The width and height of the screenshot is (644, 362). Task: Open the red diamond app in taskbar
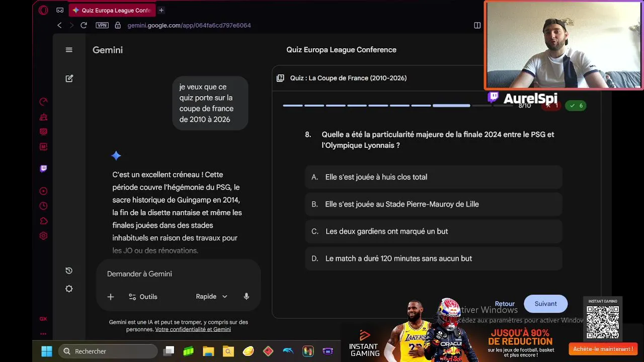click(268, 351)
